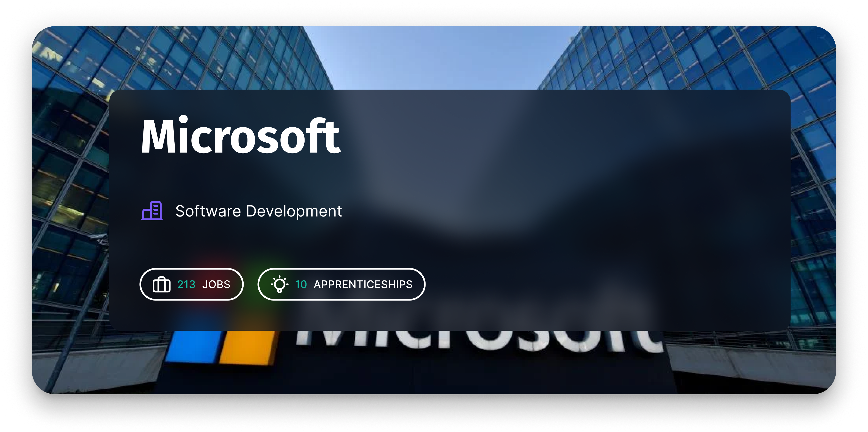Click the APPRENTICESHIPS text label
Image resolution: width=868 pixels, height=432 pixels.
click(x=363, y=285)
